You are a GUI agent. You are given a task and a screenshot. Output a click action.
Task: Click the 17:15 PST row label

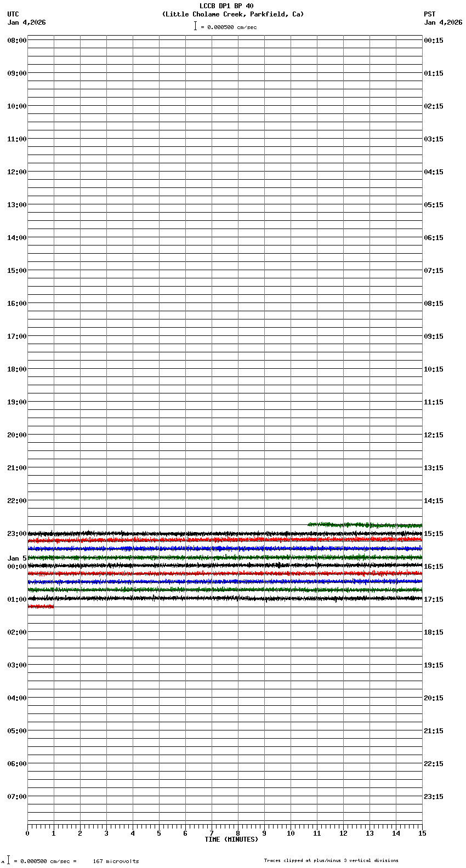(434, 599)
